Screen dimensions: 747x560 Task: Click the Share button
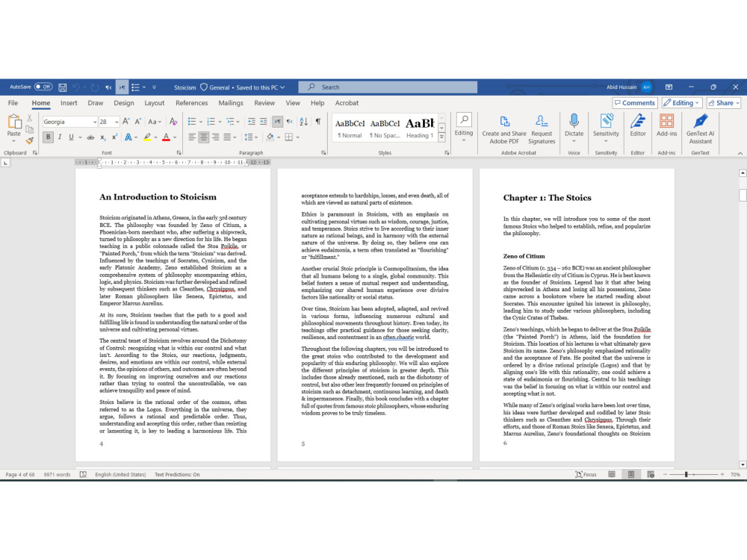point(724,103)
